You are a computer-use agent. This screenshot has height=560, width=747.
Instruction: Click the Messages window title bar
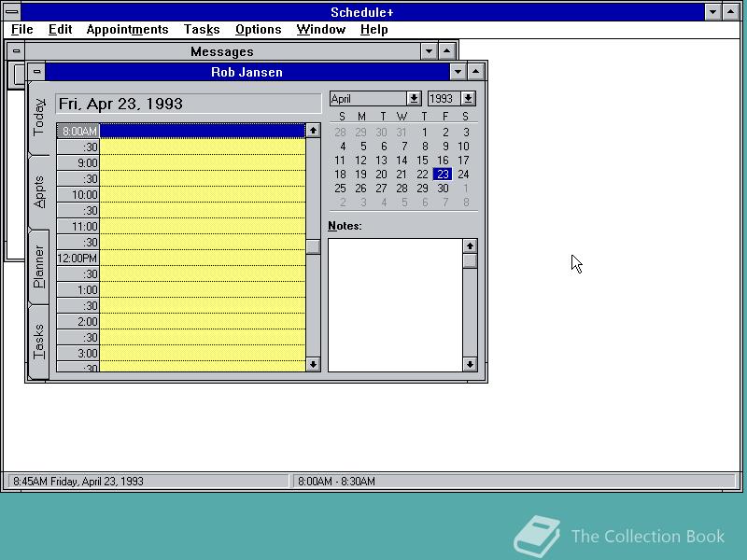(x=222, y=51)
